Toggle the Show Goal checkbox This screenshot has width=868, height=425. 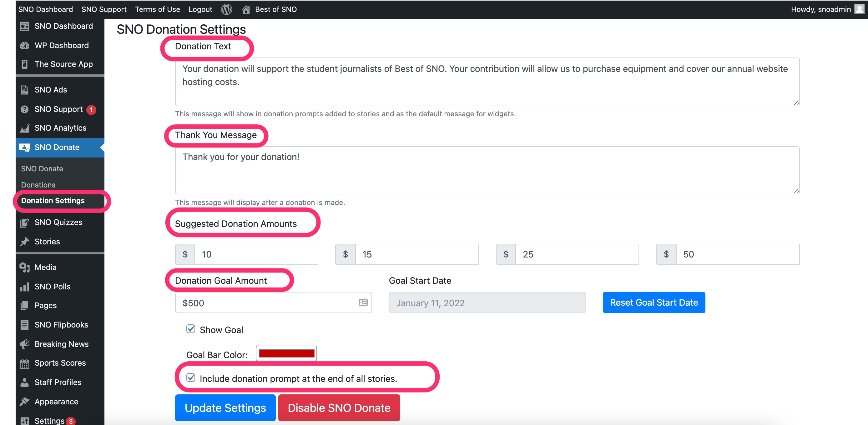191,329
